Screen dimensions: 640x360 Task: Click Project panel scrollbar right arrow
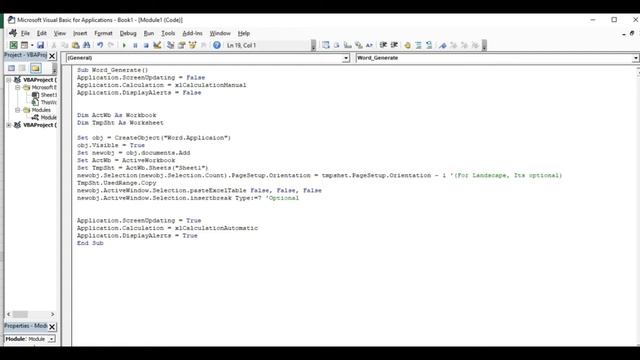53,314
